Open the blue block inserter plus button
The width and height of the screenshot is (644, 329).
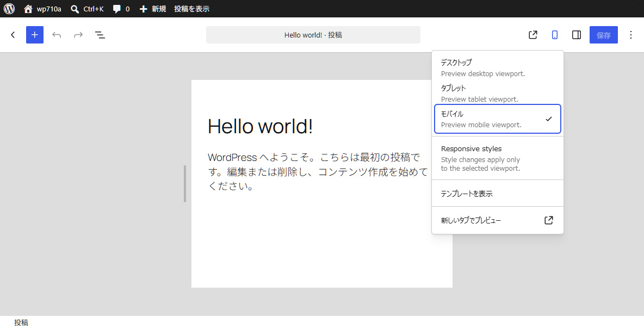click(x=35, y=35)
